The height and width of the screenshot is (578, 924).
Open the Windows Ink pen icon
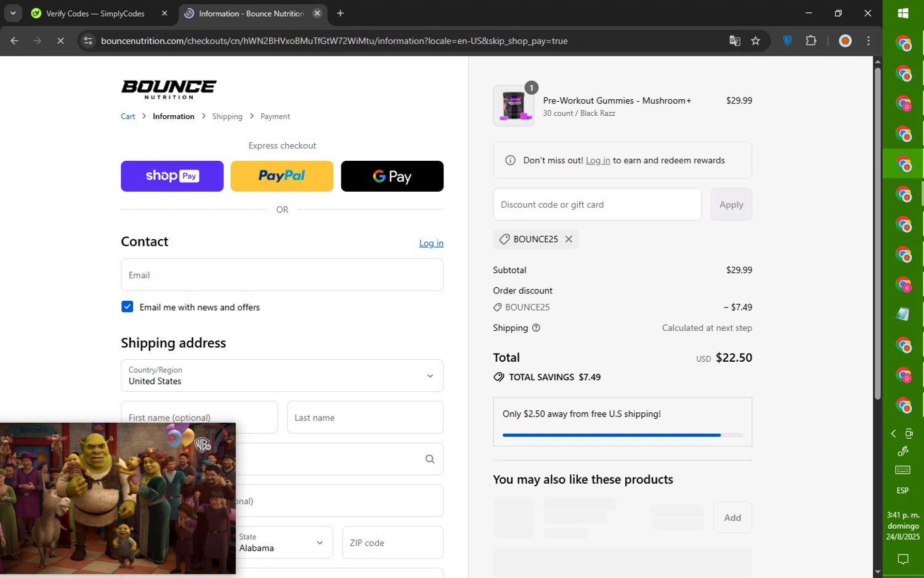point(903,452)
